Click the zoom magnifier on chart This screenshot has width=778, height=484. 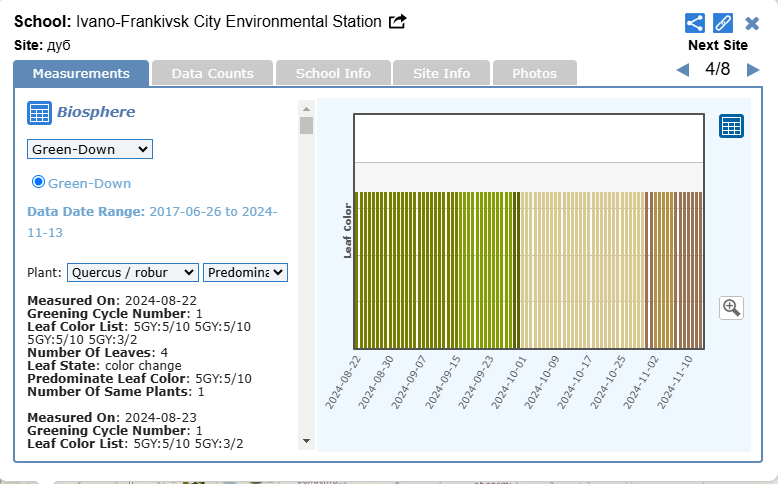(731, 307)
